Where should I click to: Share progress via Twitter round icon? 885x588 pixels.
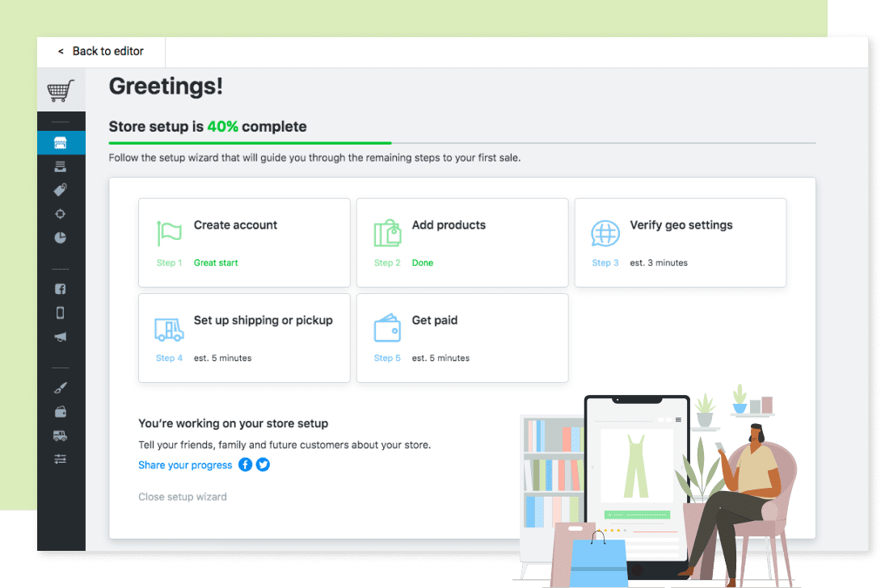coord(263,464)
